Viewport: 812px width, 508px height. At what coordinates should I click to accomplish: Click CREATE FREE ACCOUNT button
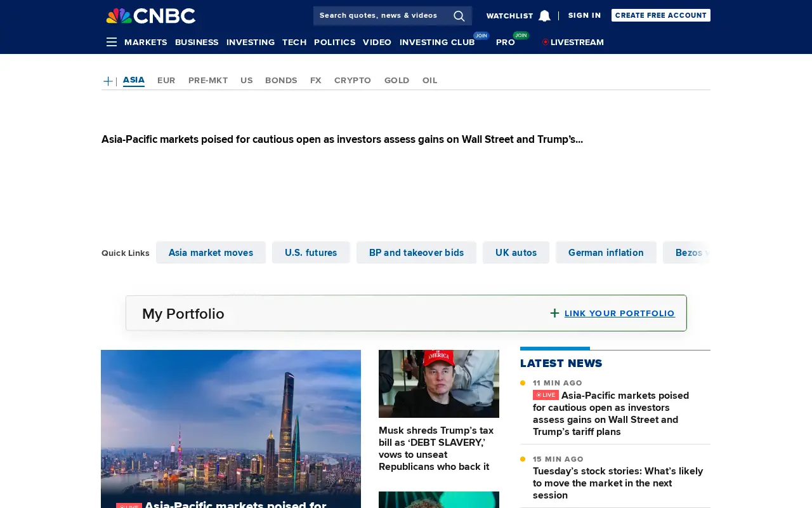661,15
